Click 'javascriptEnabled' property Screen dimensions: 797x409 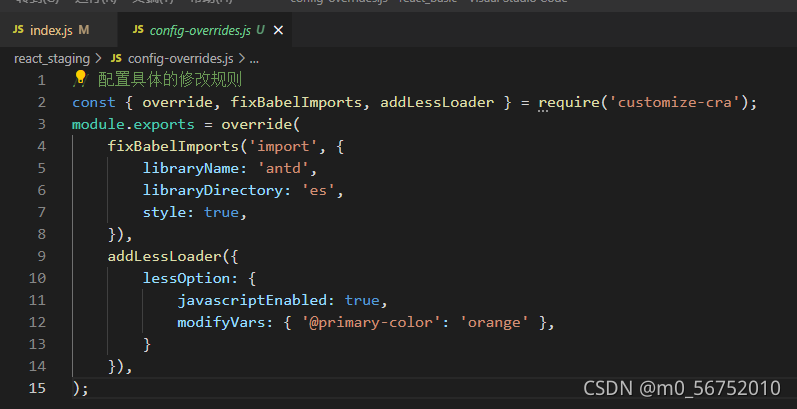[x=252, y=300]
